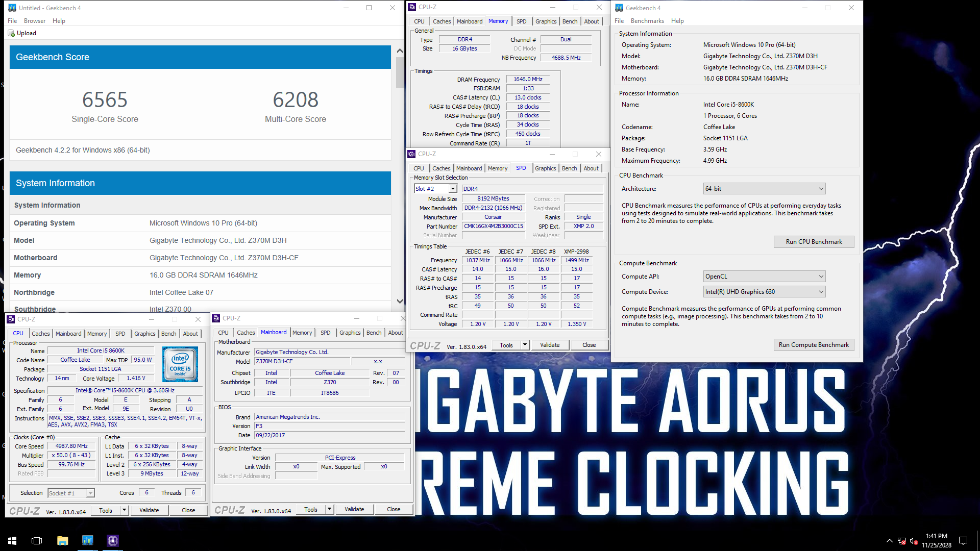The image size is (980, 551).
Task: Click the Geekbench results scroll down arrow
Action: click(400, 301)
